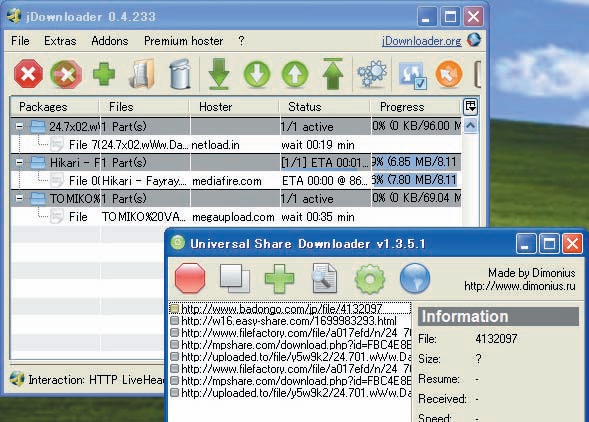Image resolution: width=589 pixels, height=422 pixels.
Task: Toggle checkbox for the second mpshare.com link
Action: point(174,381)
